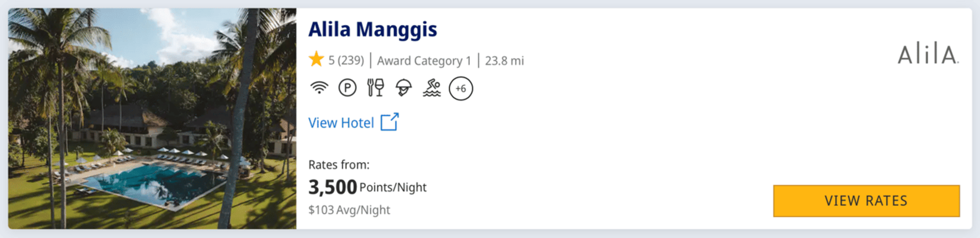Image resolution: width=980 pixels, height=238 pixels.
Task: Click the gold star rating icon
Action: [316, 59]
